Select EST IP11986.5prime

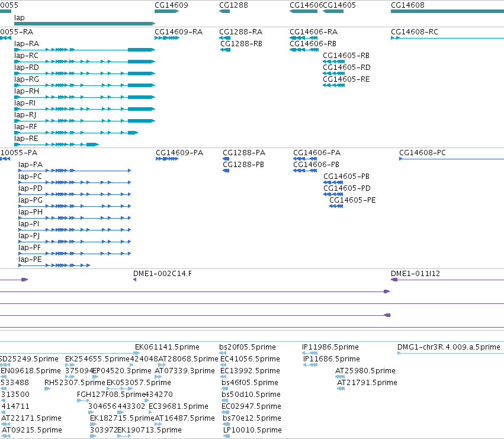pyautogui.click(x=330, y=347)
